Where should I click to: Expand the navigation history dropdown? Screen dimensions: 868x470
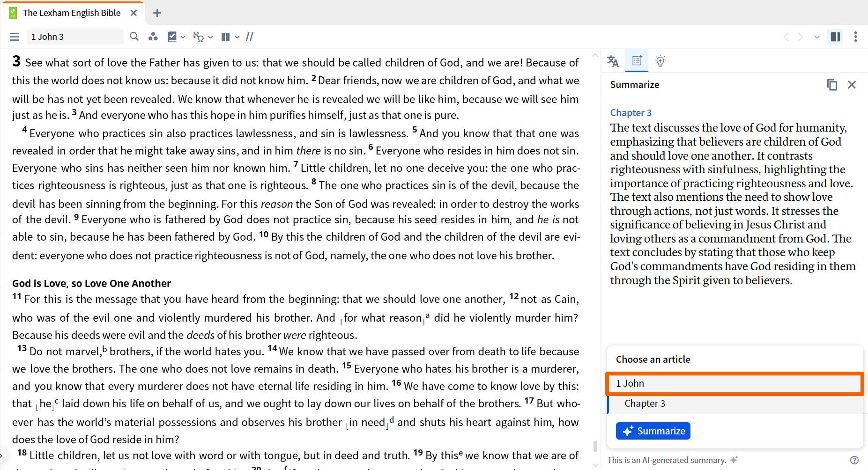[x=817, y=37]
